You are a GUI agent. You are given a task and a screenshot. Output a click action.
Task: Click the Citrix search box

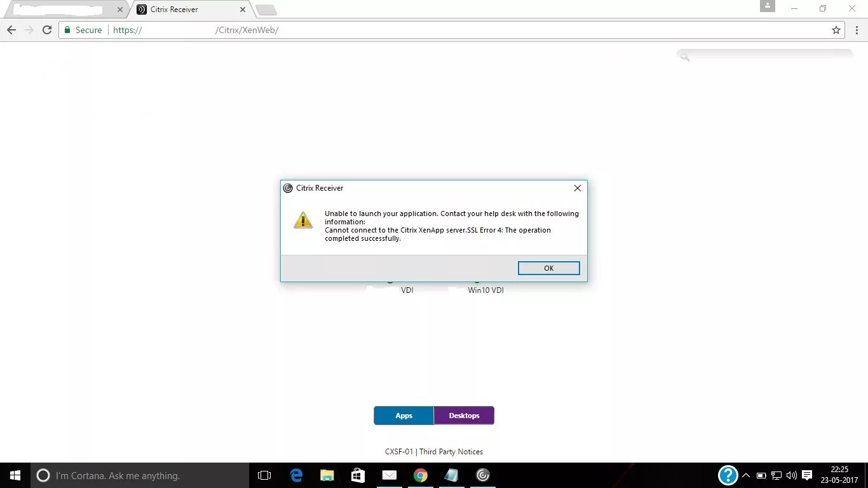pos(765,57)
